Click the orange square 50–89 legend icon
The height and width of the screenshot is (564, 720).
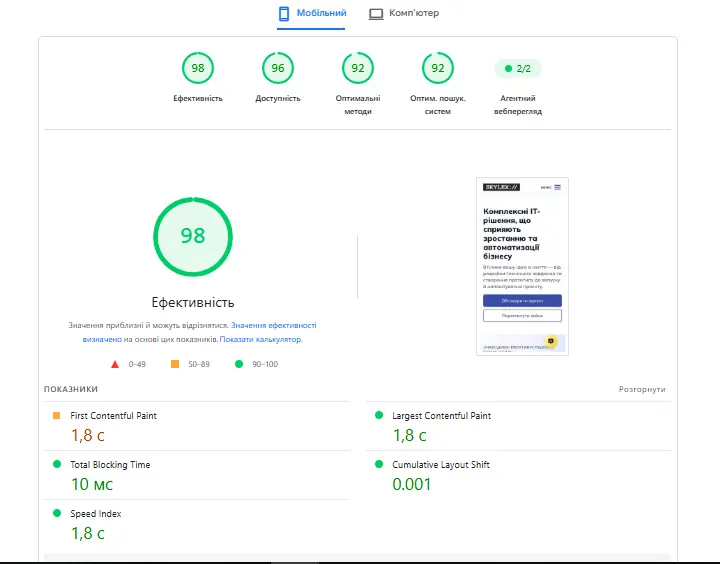click(x=175, y=364)
